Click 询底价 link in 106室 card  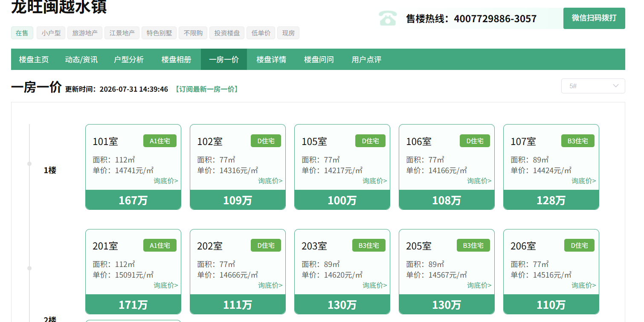click(x=479, y=181)
